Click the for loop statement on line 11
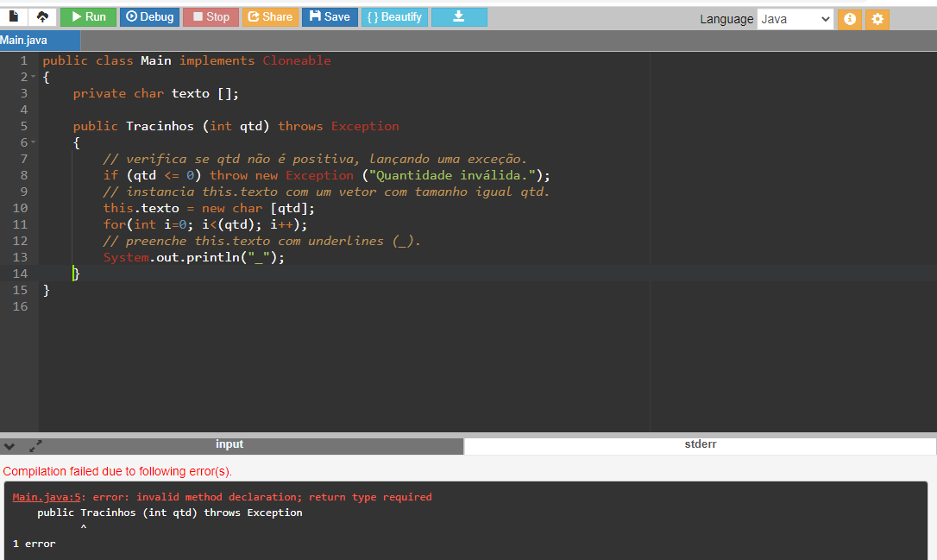Viewport: 937px width, 560px height. click(205, 224)
